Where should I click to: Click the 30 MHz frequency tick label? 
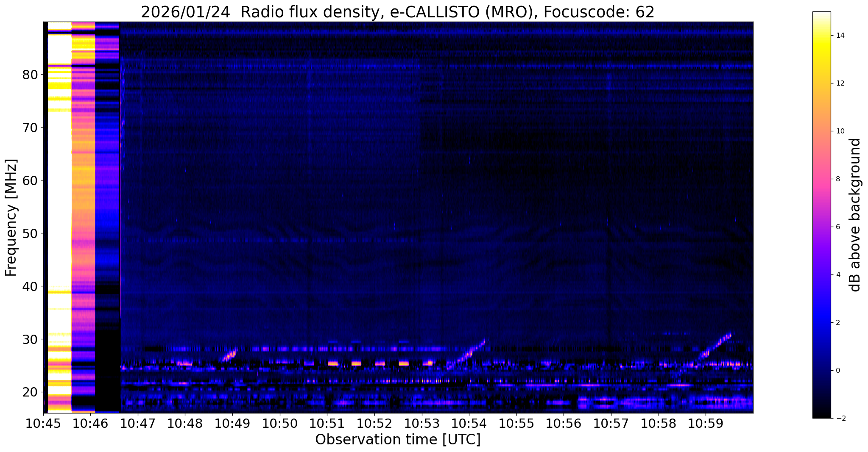pos(30,339)
